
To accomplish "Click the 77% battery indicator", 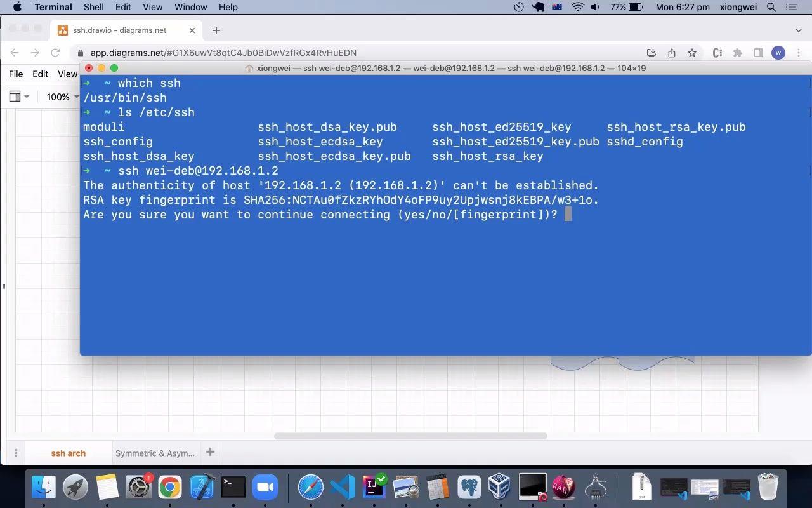I will 627,7.
